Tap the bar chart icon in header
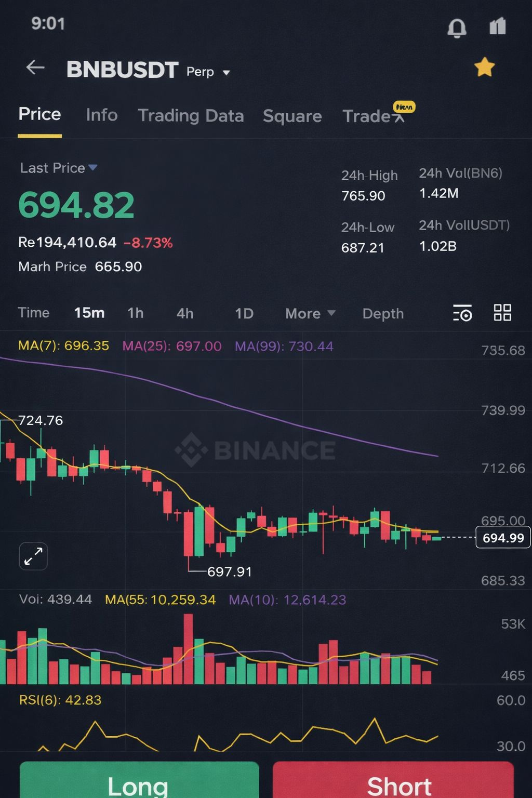This screenshot has height=798, width=532. pos(498,26)
